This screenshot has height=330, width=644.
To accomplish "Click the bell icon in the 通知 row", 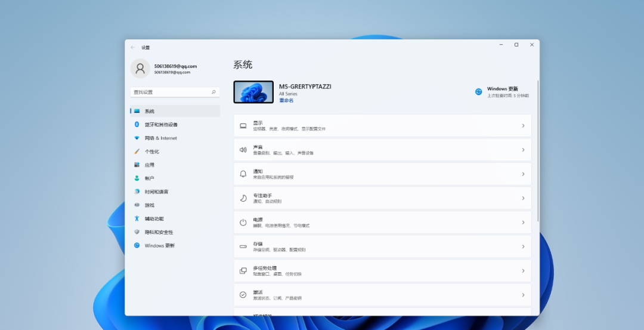I will click(x=243, y=174).
